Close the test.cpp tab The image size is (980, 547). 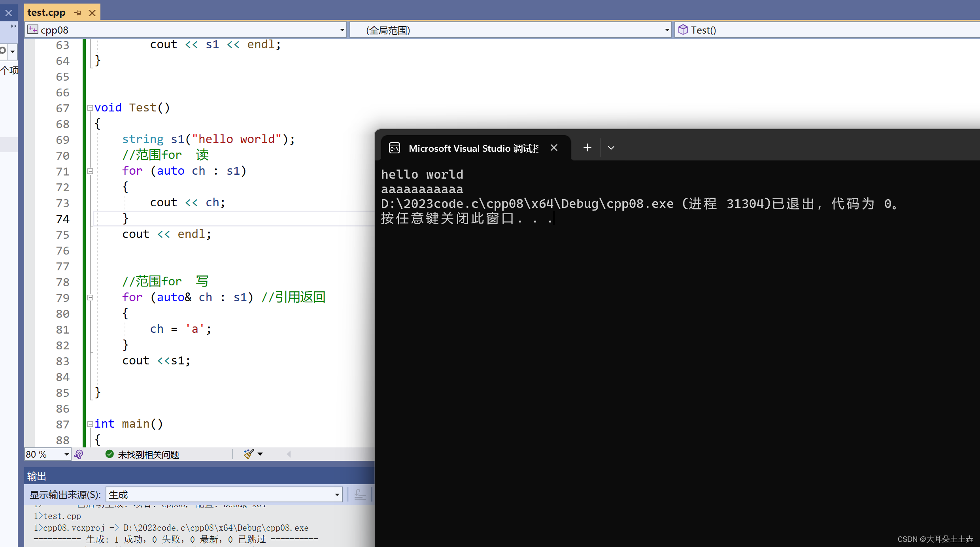pyautogui.click(x=92, y=13)
